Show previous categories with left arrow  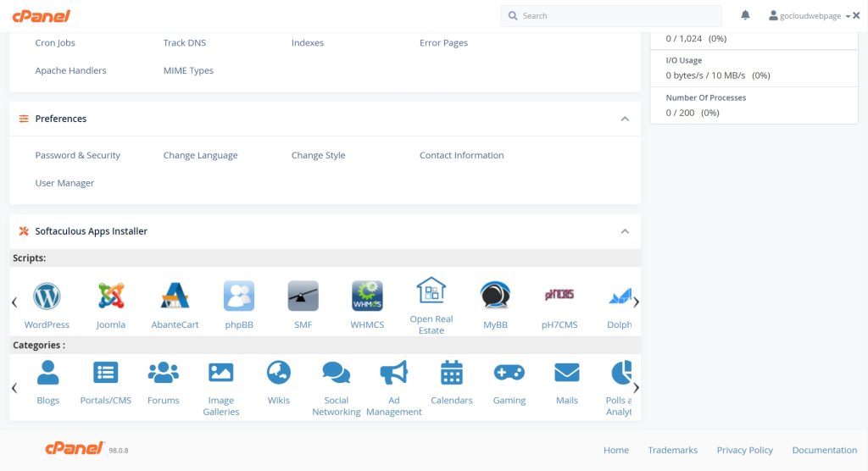14,388
